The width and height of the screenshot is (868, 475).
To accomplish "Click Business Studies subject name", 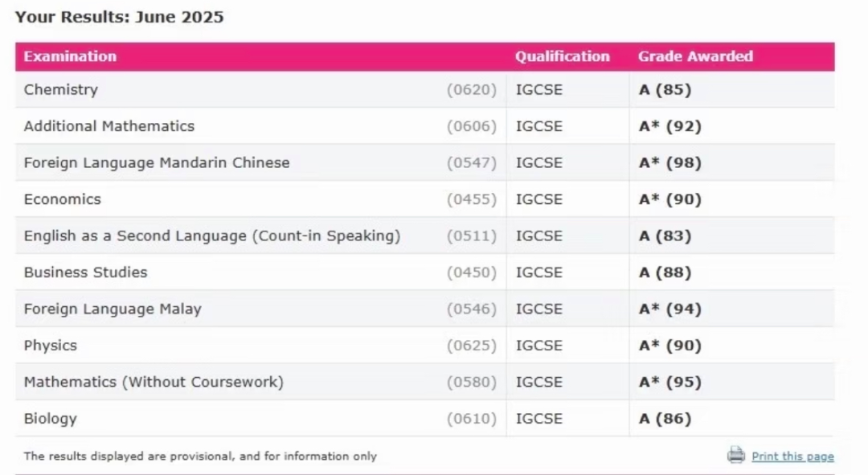I will pos(86,272).
